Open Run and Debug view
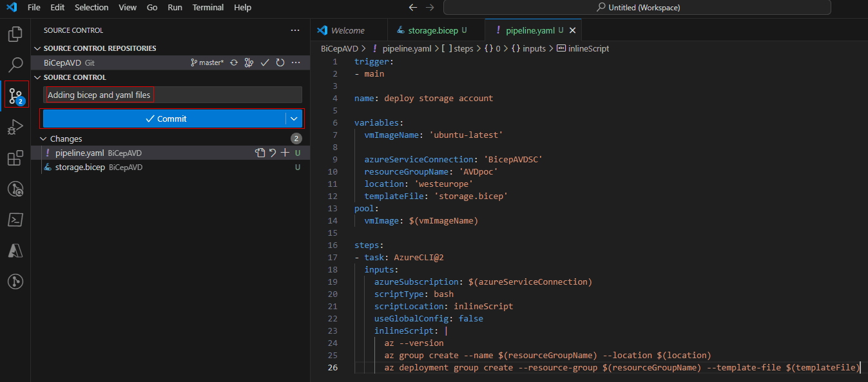This screenshot has height=382, width=868. click(x=15, y=127)
